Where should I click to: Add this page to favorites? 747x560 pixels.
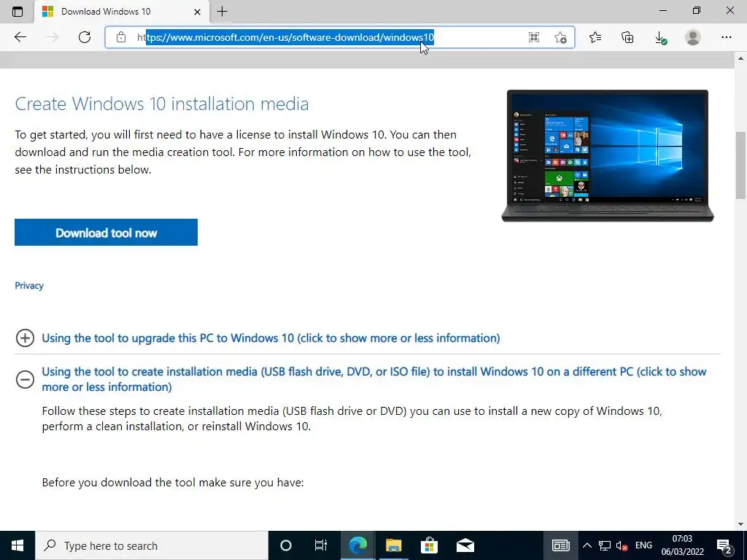(x=561, y=37)
